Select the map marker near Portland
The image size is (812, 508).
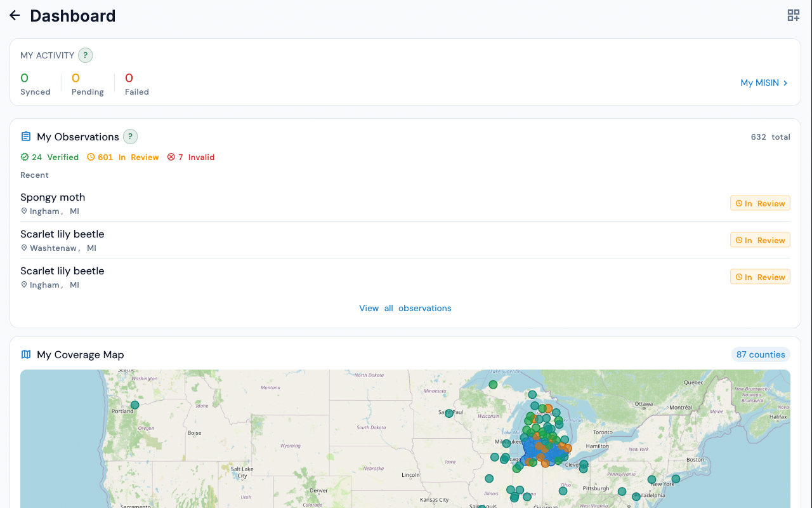(134, 404)
